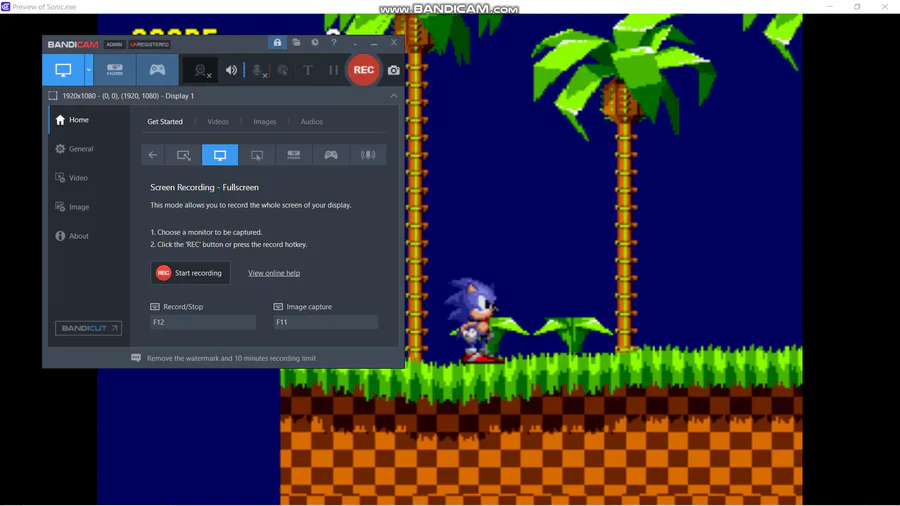Open the output folder icon
The height and width of the screenshot is (506, 900).
pos(296,42)
